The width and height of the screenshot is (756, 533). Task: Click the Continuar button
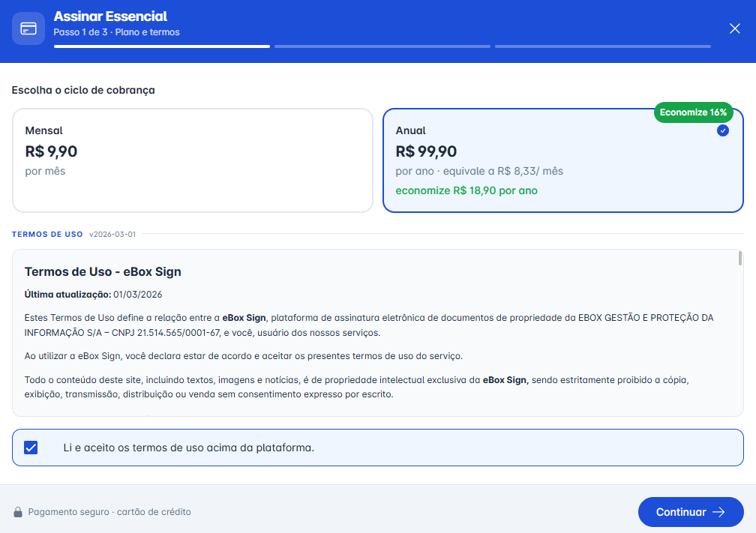tap(691, 512)
